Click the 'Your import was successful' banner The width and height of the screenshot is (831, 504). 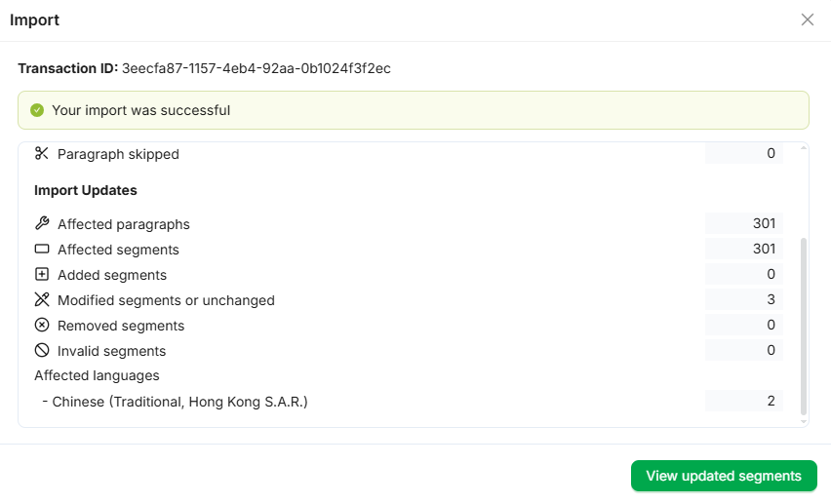tap(414, 110)
